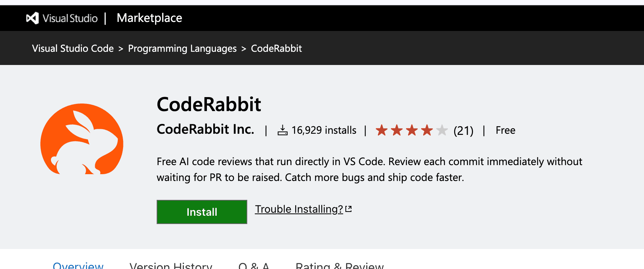Click the third rating star
The width and height of the screenshot is (644, 269).
412,130
